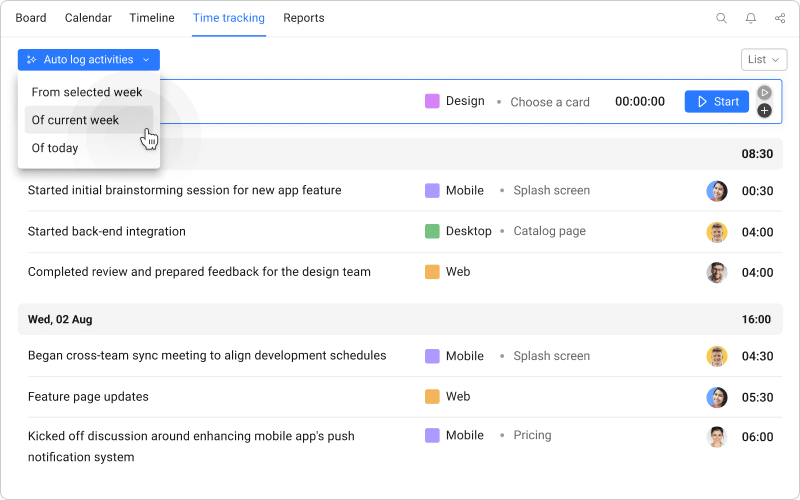This screenshot has width=800, height=500.
Task: Choose Of current week option
Action: pos(89,120)
